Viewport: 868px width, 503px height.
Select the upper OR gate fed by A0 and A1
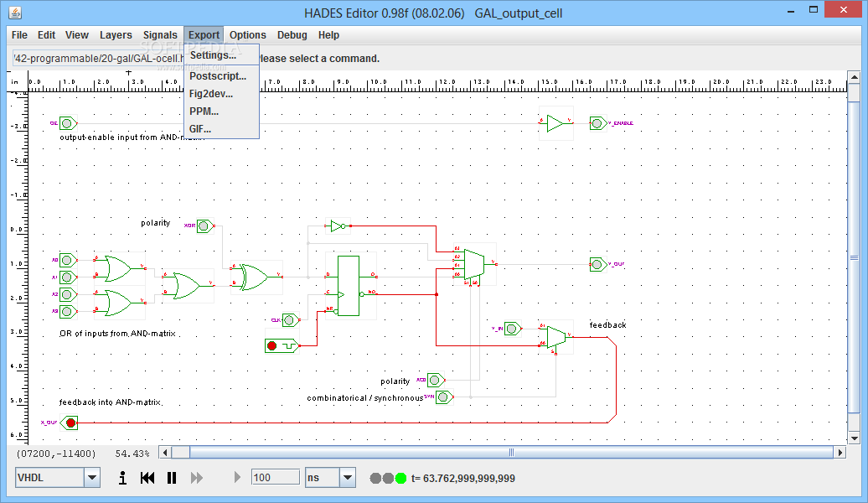120,268
